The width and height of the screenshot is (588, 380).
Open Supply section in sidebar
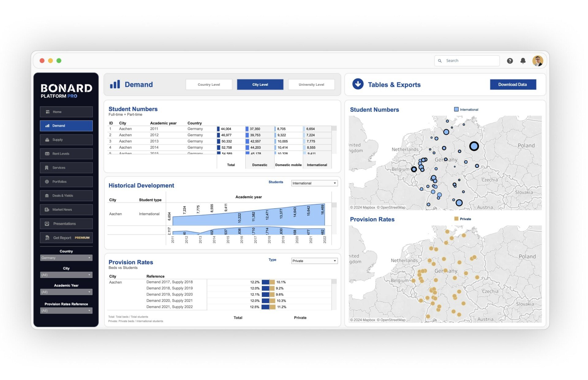coord(66,140)
